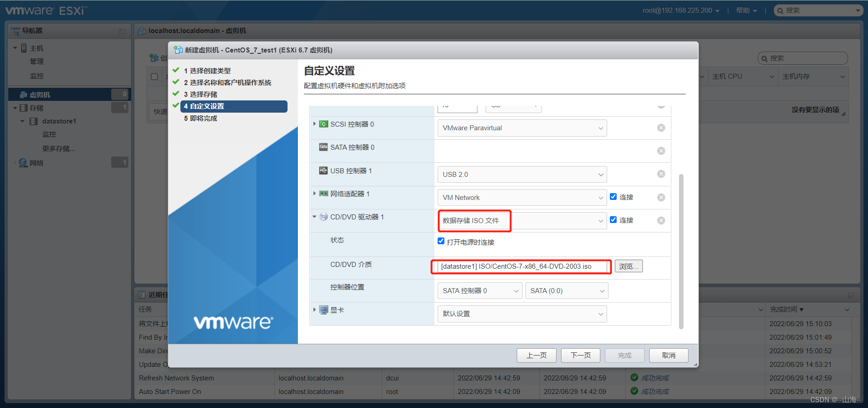Click the USB controller icon
The height and width of the screenshot is (408, 868).
323,171
